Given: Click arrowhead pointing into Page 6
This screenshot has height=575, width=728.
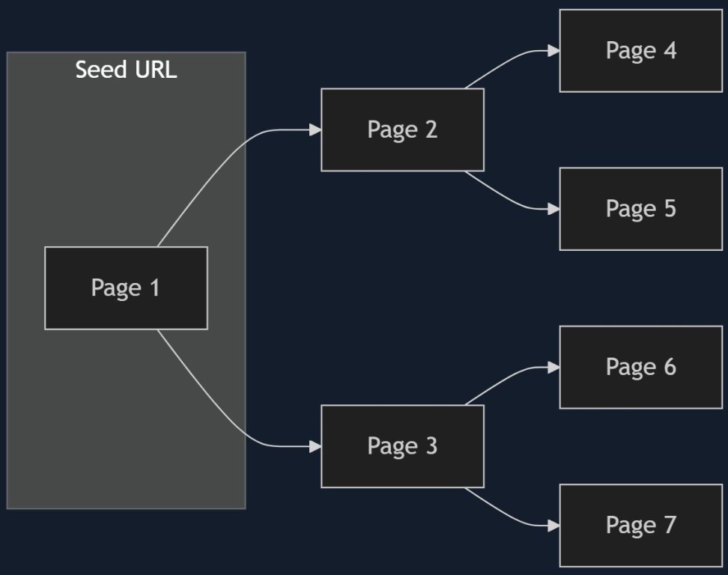Looking at the screenshot, I should click(553, 368).
